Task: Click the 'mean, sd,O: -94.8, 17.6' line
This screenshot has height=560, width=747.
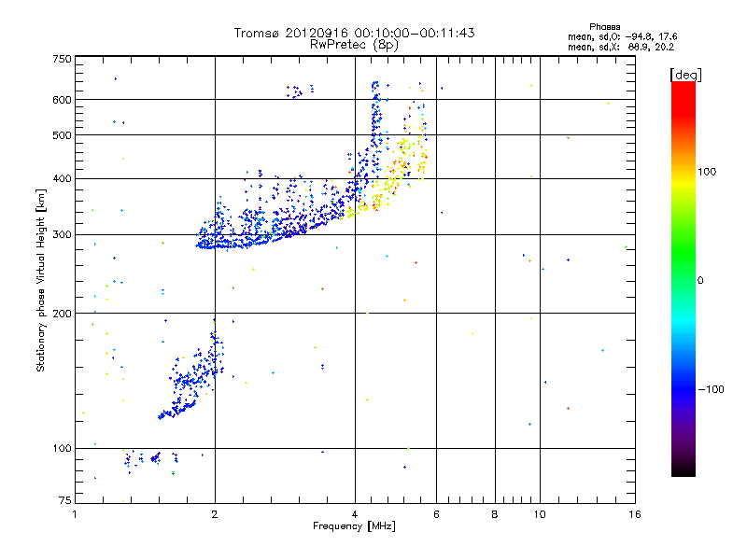Action: pyautogui.click(x=622, y=36)
